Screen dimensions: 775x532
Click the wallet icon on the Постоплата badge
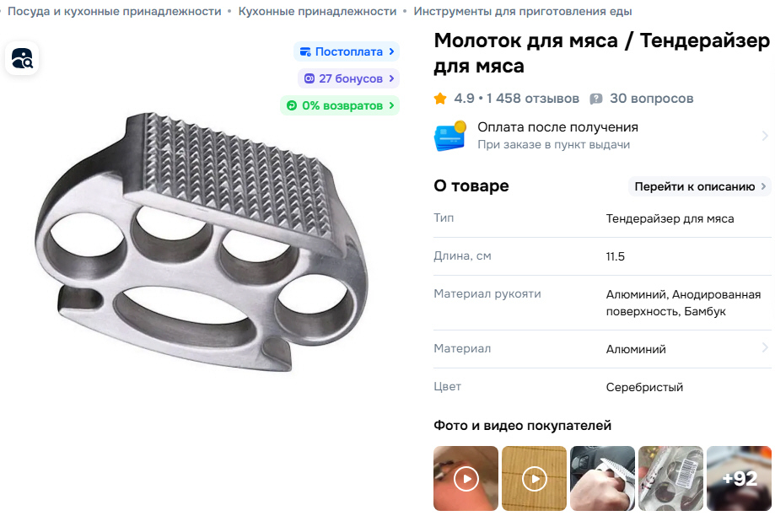[305, 51]
